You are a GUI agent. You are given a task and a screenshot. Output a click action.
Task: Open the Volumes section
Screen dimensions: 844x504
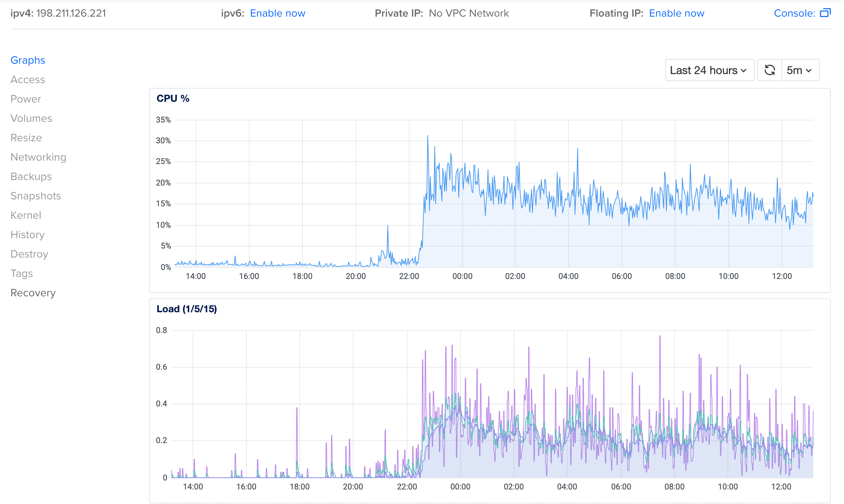pyautogui.click(x=31, y=118)
